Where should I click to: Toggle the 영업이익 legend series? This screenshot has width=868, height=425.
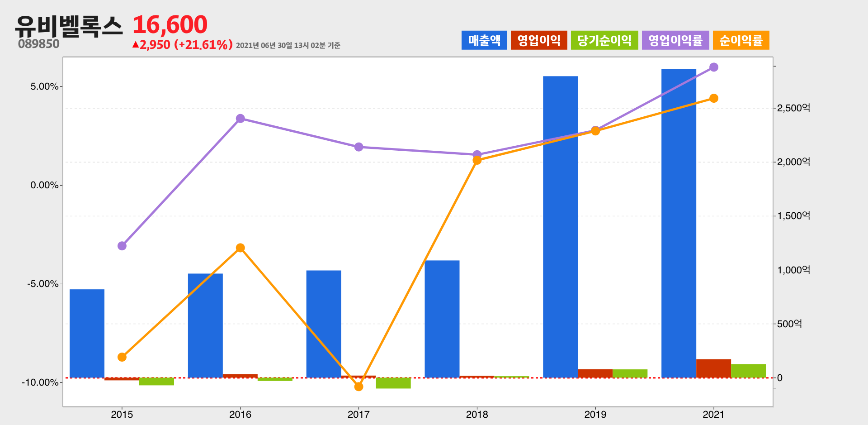click(x=539, y=40)
